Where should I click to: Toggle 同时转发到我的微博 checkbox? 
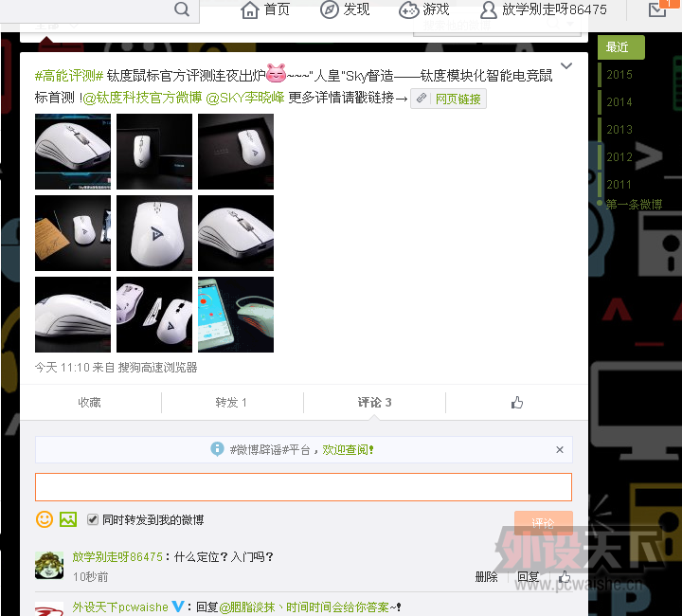point(93,519)
